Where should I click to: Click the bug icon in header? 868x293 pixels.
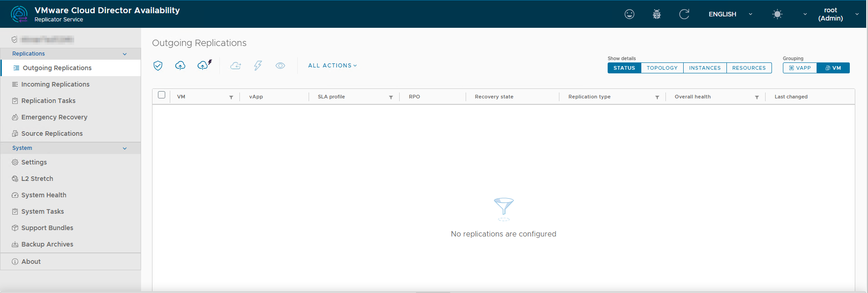[x=656, y=14]
